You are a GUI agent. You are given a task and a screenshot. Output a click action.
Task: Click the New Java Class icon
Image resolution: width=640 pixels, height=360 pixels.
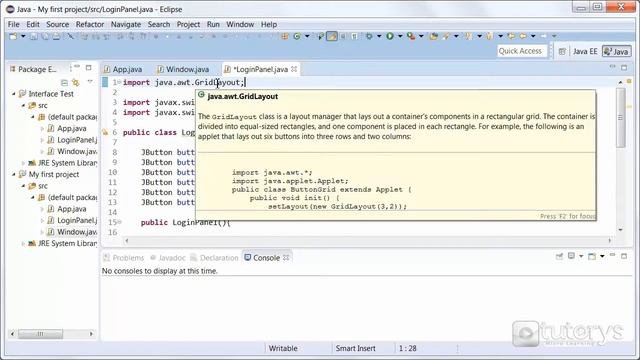[297, 36]
